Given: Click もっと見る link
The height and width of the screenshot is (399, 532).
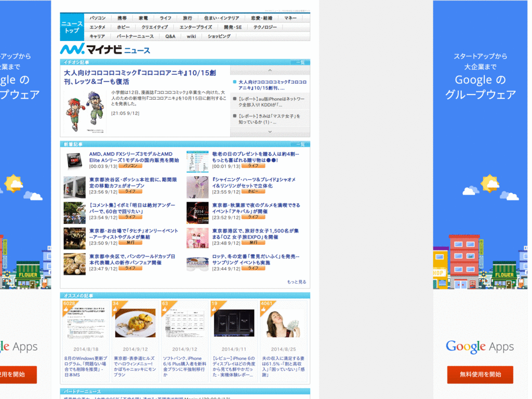Looking at the screenshot, I should pyautogui.click(x=297, y=282).
